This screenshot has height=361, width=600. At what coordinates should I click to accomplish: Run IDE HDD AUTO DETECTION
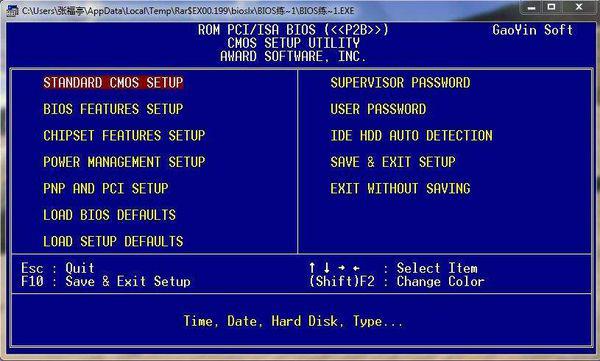[x=411, y=136]
